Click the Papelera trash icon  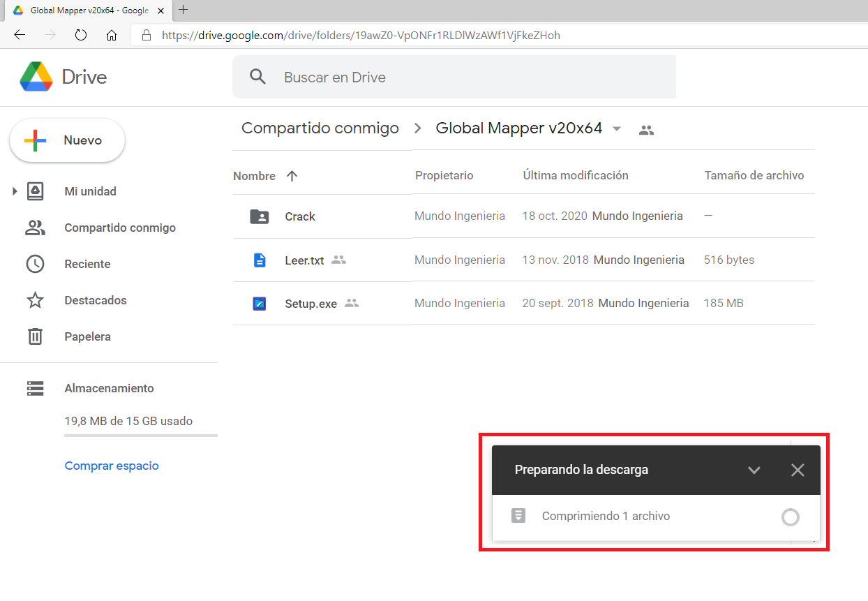(x=35, y=336)
